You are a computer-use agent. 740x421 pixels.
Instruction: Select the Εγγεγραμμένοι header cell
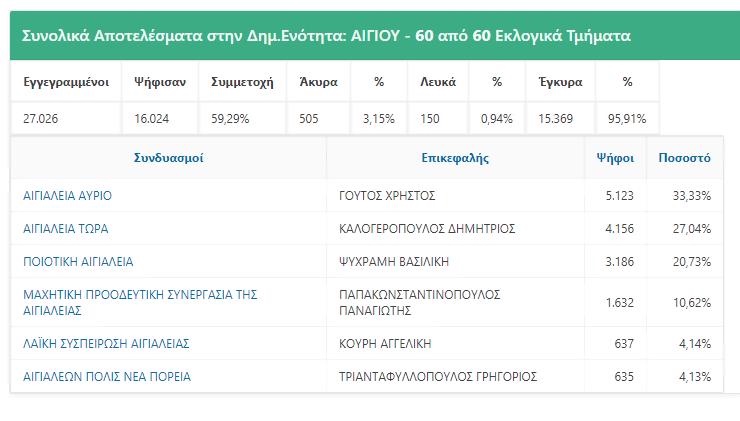pyautogui.click(x=66, y=82)
